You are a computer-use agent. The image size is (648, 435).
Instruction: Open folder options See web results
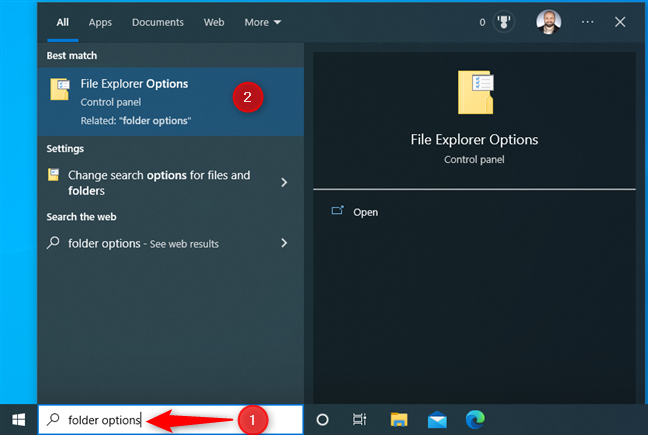171,243
